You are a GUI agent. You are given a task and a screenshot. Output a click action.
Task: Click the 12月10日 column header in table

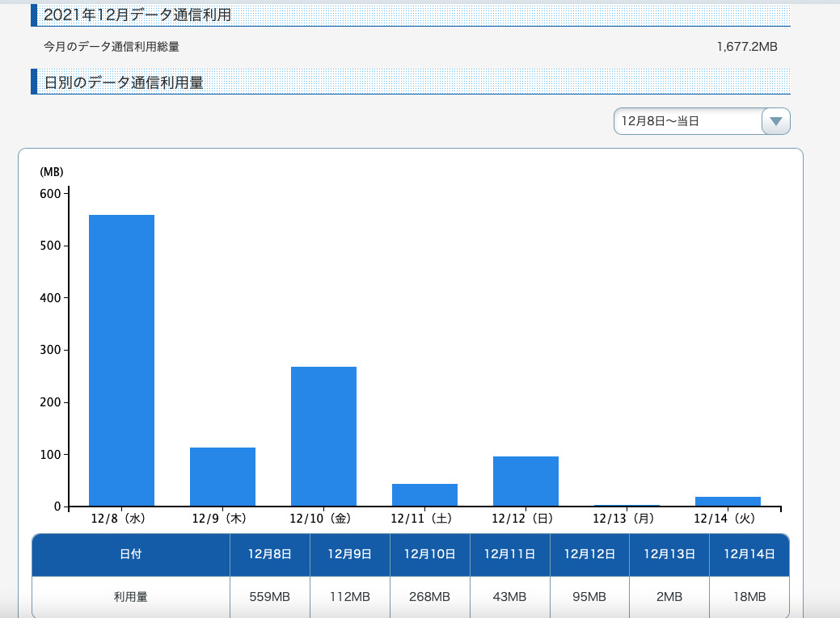click(429, 555)
